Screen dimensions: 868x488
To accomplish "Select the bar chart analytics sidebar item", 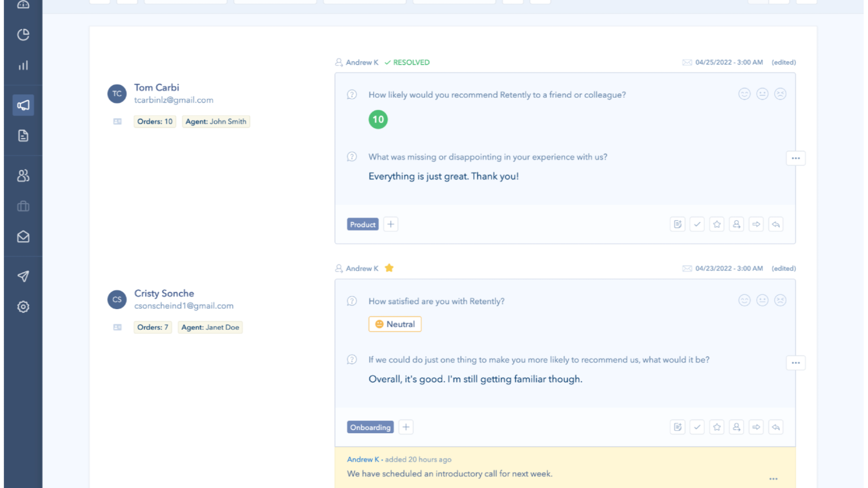I will tap(23, 66).
